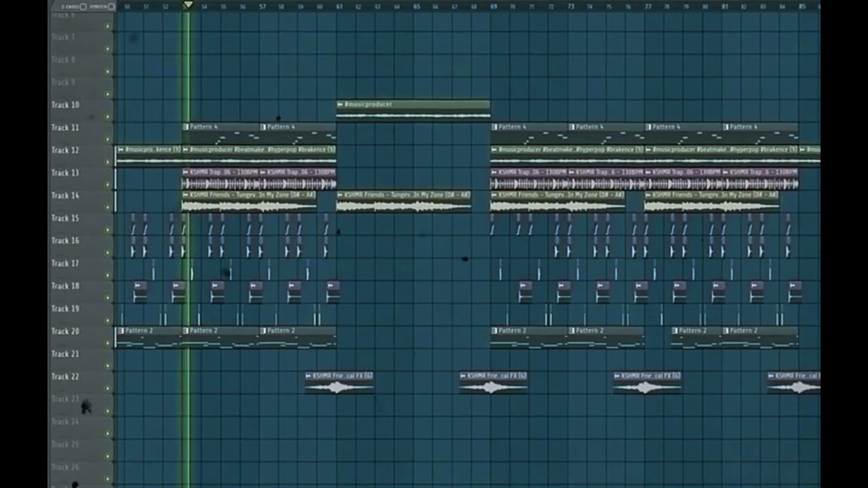Select the third KSHMR FX clip on Track 22

[648, 382]
